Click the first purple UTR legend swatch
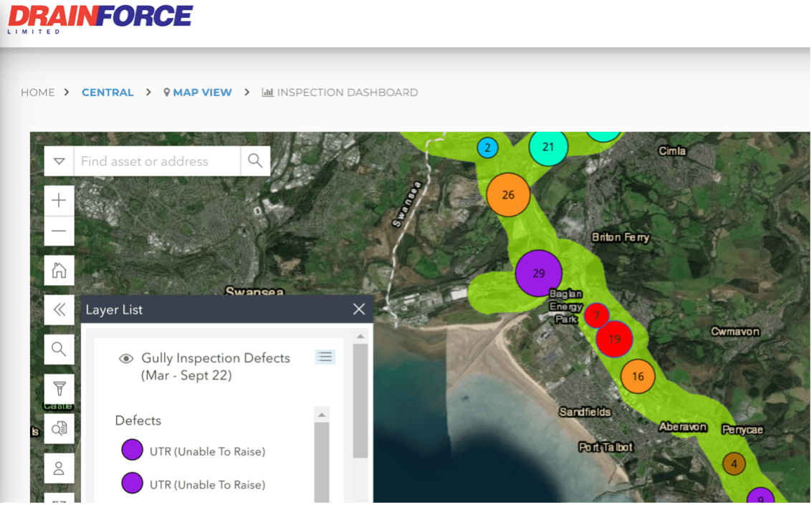The width and height of the screenshot is (812, 505). click(132, 451)
